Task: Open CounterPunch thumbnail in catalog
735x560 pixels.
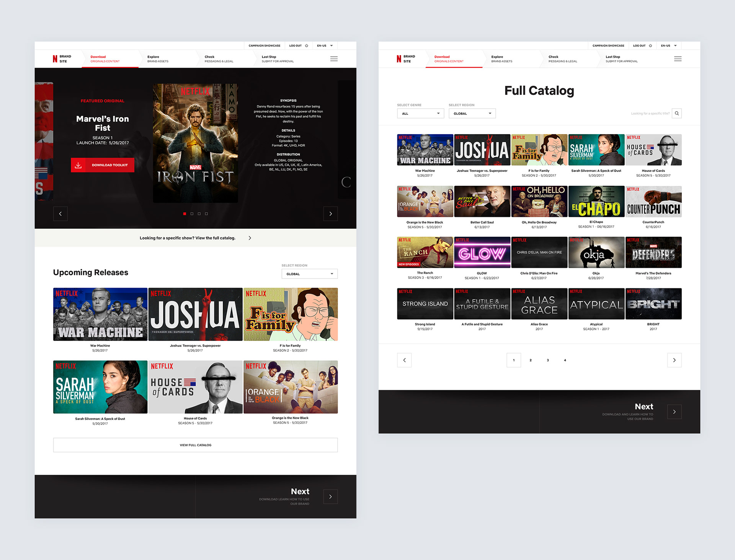Action: coord(653,201)
